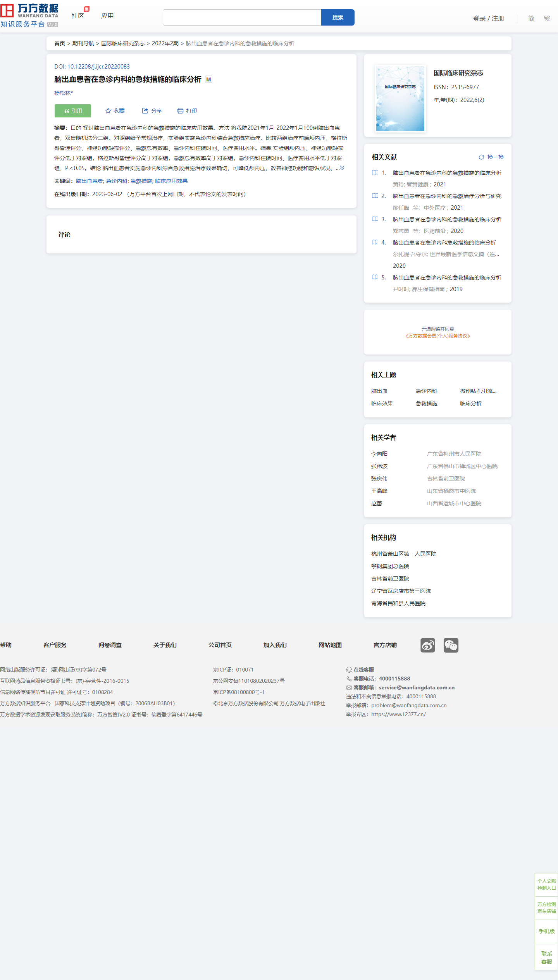Click the WeChat icon in footer
The image size is (558, 980).
[x=451, y=645]
